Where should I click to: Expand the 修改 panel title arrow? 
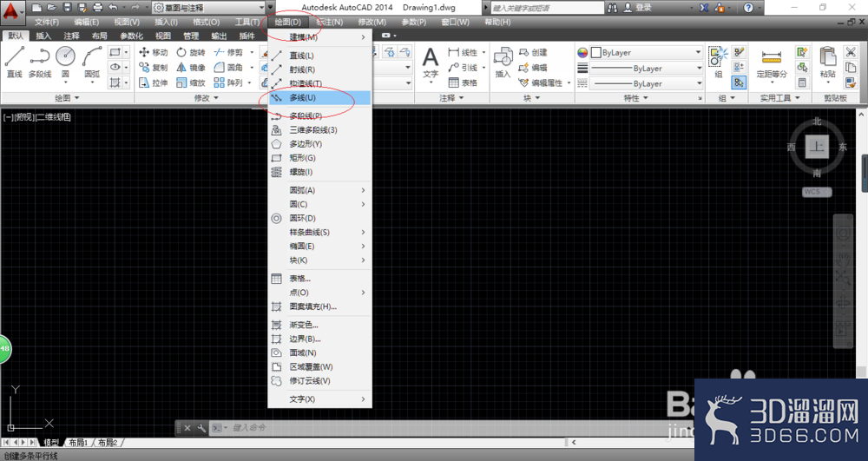tap(216, 98)
